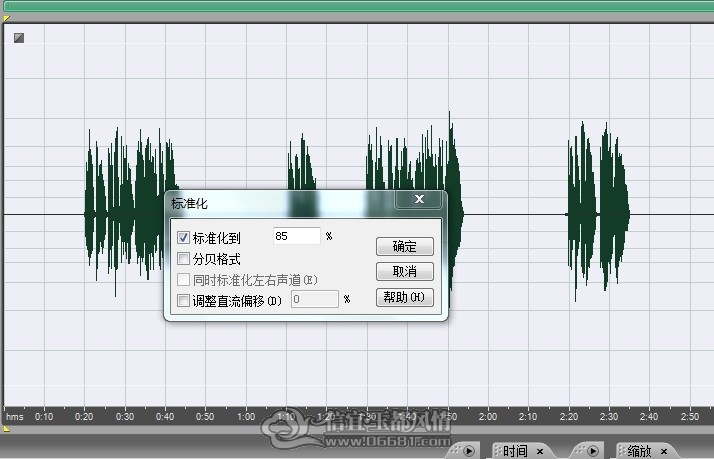Viewport: 714px width, 459px height.
Task: Open the panel menu arrow before the 时间 tab
Action: [469, 451]
